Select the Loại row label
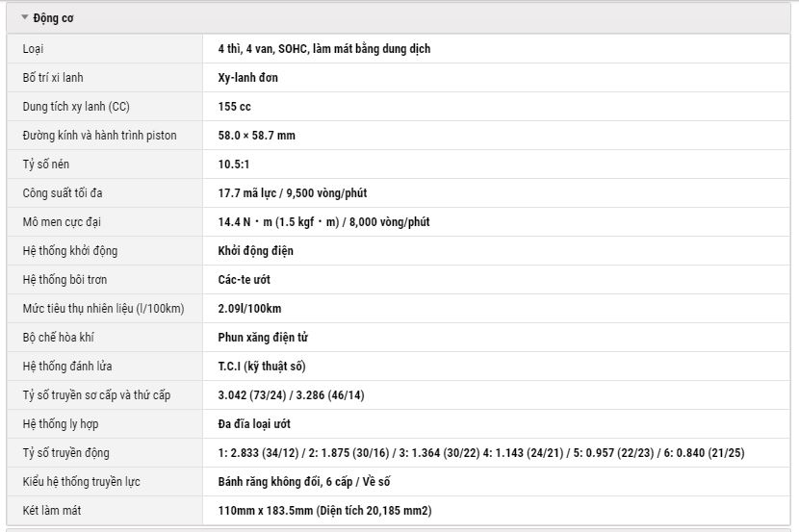Viewport: 799px width, 532px height. point(33,49)
